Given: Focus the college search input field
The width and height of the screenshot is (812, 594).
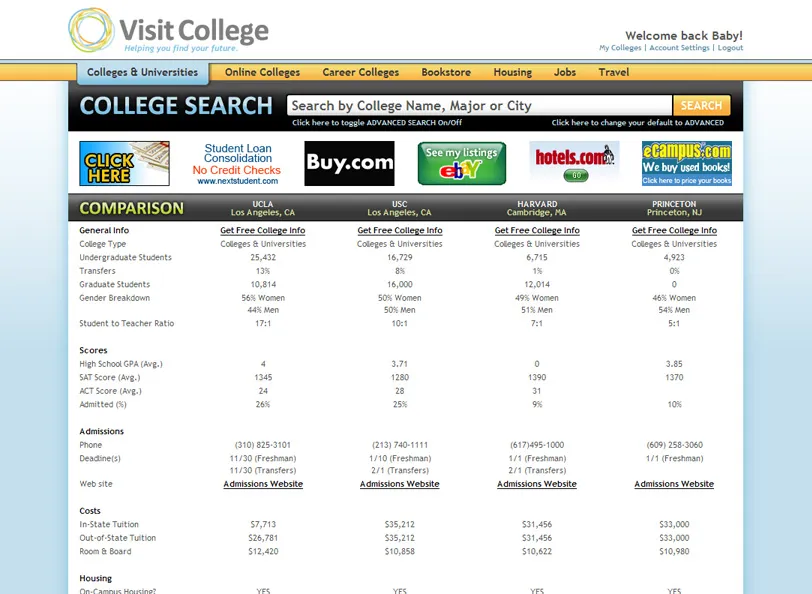Looking at the screenshot, I should coord(480,106).
